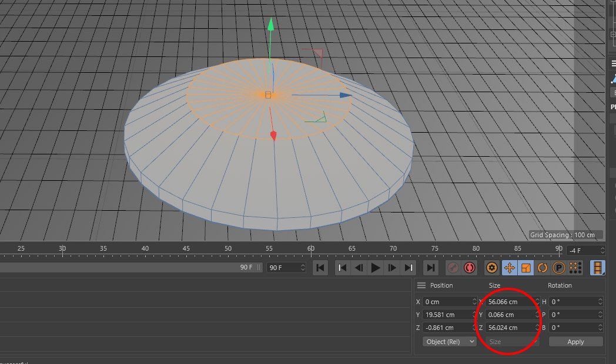This screenshot has height=364, width=616.
Task: Toggle Scale keyframe recording icon
Action: (525, 268)
